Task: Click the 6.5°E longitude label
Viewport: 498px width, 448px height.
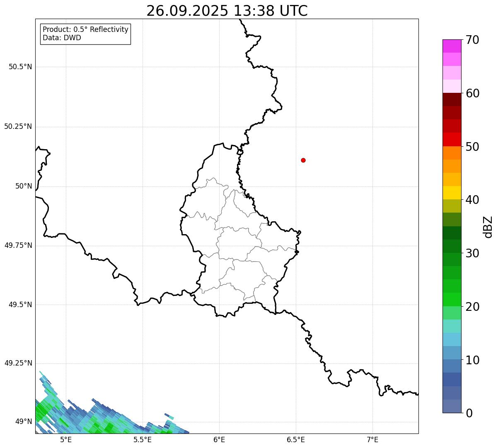Action: [x=296, y=439]
